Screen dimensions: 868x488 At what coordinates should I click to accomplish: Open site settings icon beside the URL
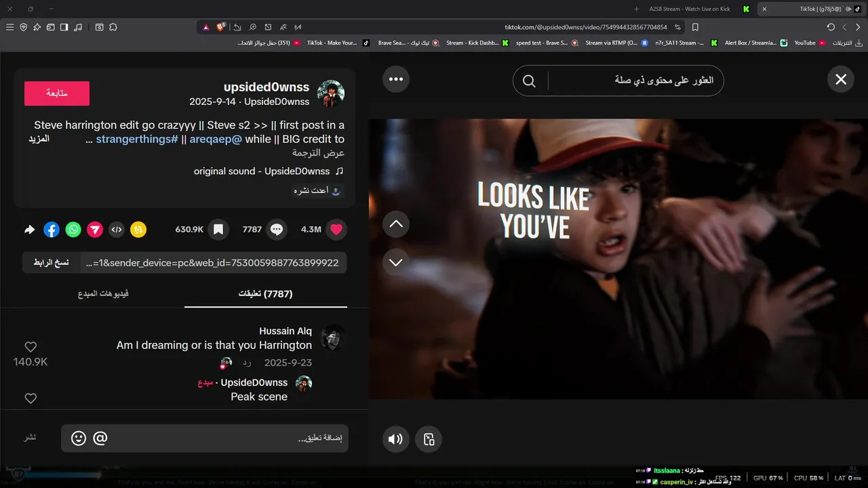click(x=677, y=27)
